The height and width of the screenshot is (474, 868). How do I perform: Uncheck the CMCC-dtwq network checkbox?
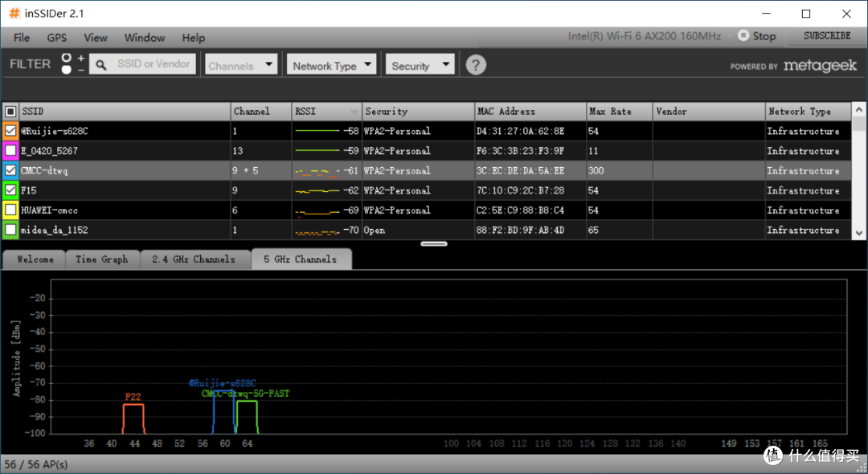point(10,170)
